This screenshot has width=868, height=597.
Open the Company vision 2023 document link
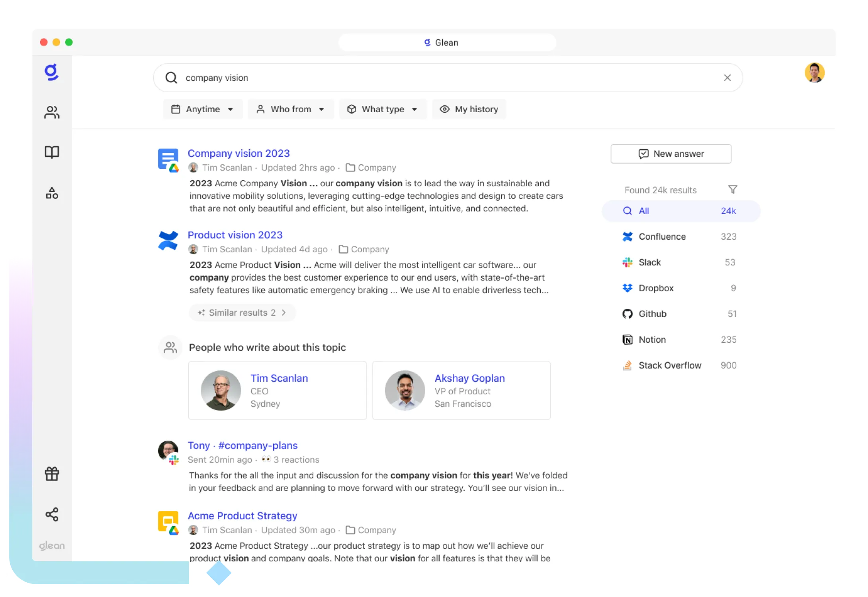[x=239, y=153]
